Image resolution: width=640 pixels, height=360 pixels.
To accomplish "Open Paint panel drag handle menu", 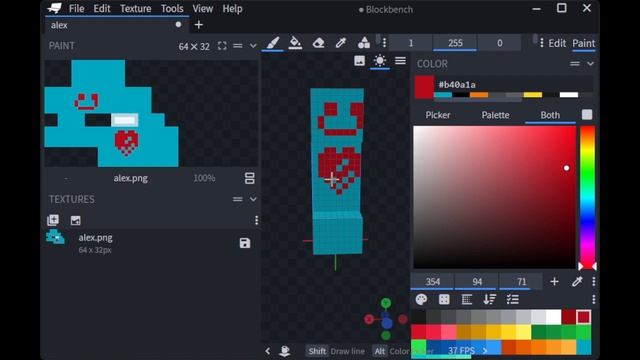I will click(238, 46).
